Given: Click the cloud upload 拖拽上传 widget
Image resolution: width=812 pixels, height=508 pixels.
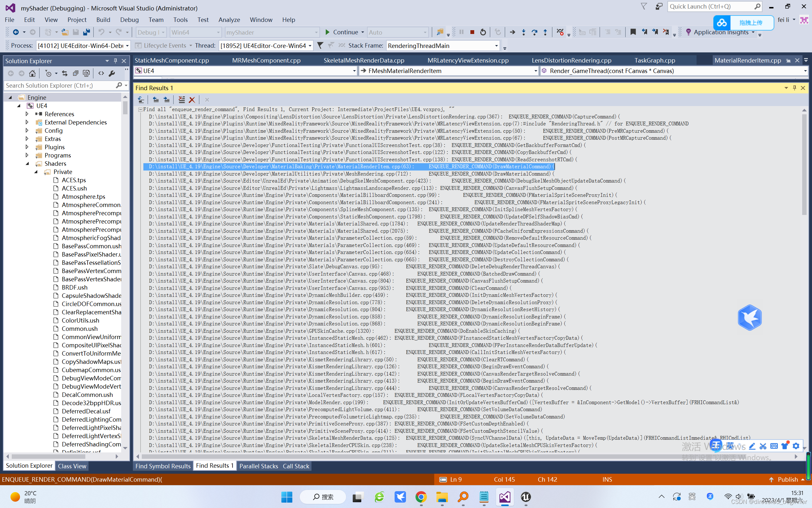Looking at the screenshot, I should [x=743, y=23].
